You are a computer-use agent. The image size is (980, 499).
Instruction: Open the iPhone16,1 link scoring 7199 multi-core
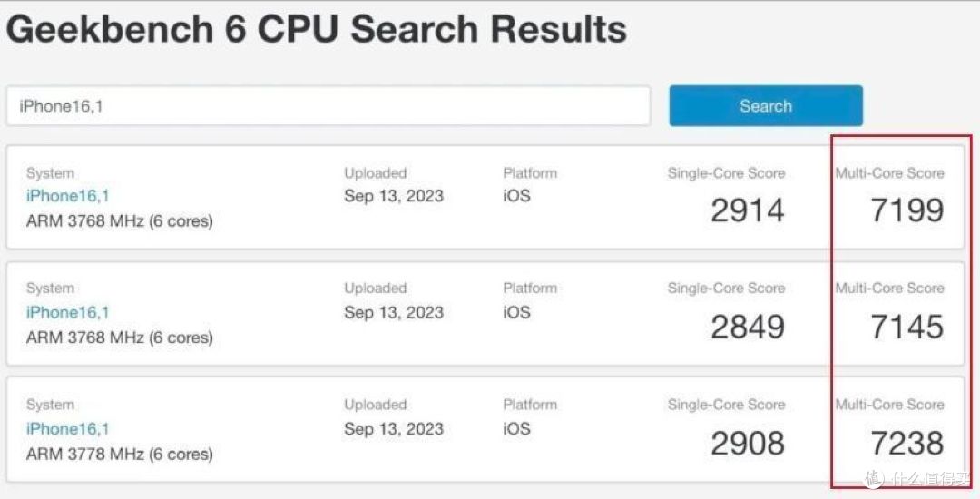pyautogui.click(x=68, y=196)
